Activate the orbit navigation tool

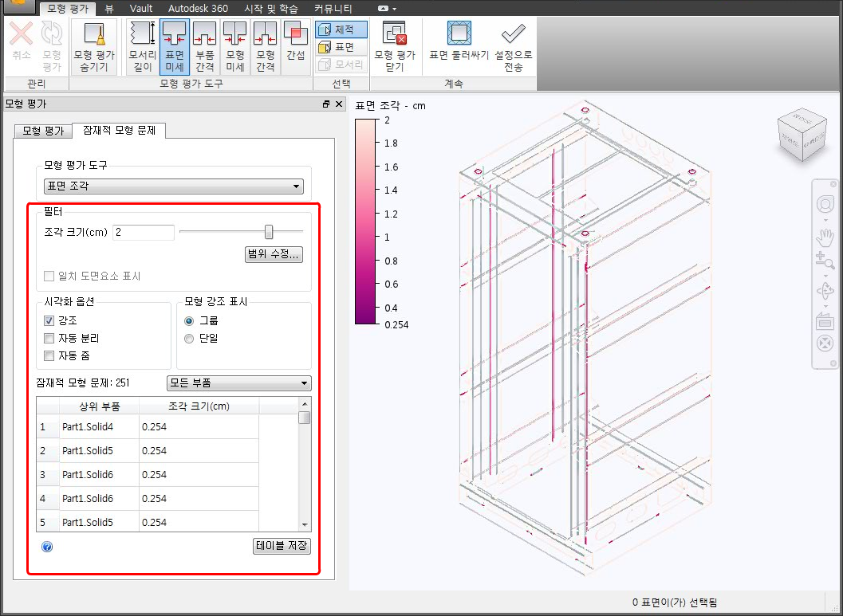point(825,291)
